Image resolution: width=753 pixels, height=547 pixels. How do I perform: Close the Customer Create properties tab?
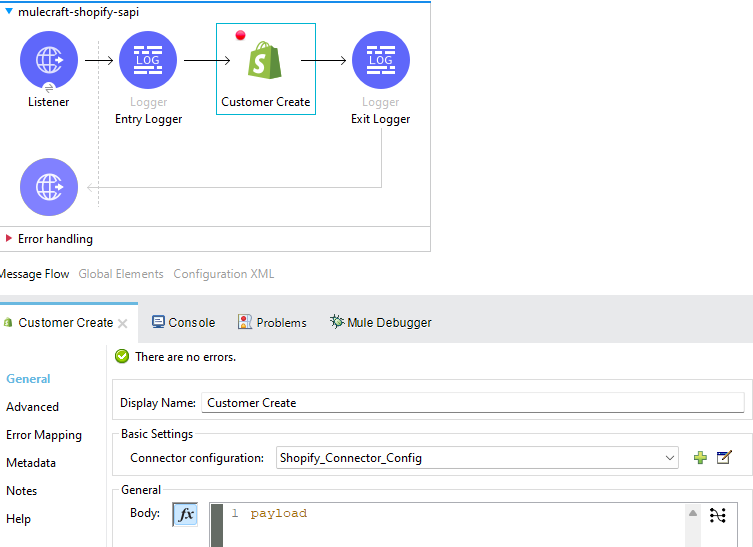pos(123,323)
